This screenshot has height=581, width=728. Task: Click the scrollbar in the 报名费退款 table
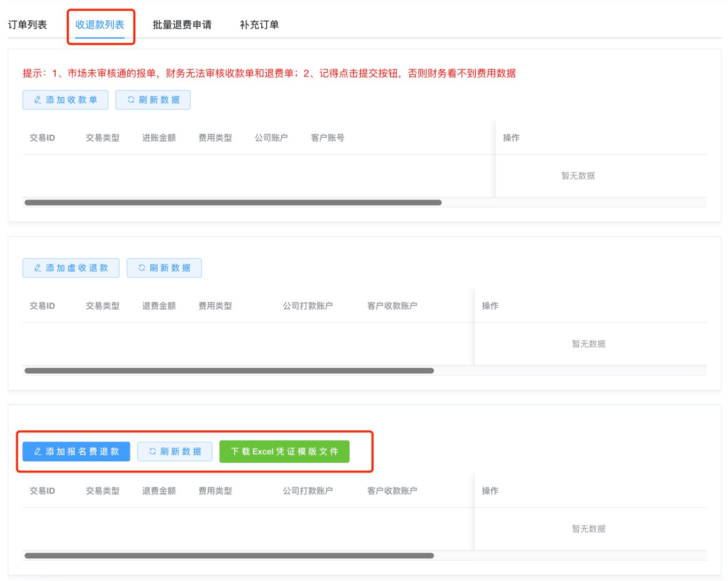tap(229, 555)
